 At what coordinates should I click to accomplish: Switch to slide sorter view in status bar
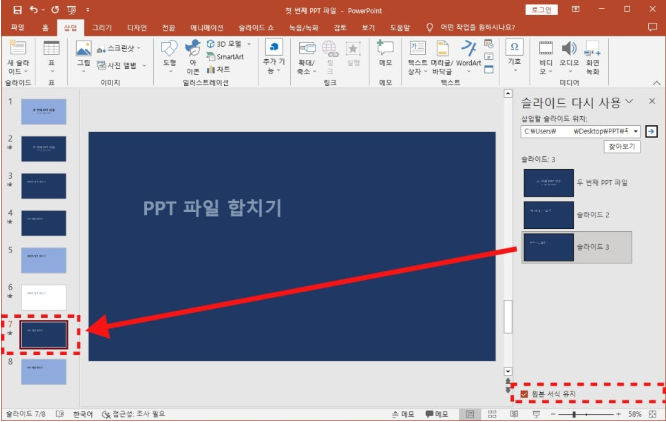point(491,413)
